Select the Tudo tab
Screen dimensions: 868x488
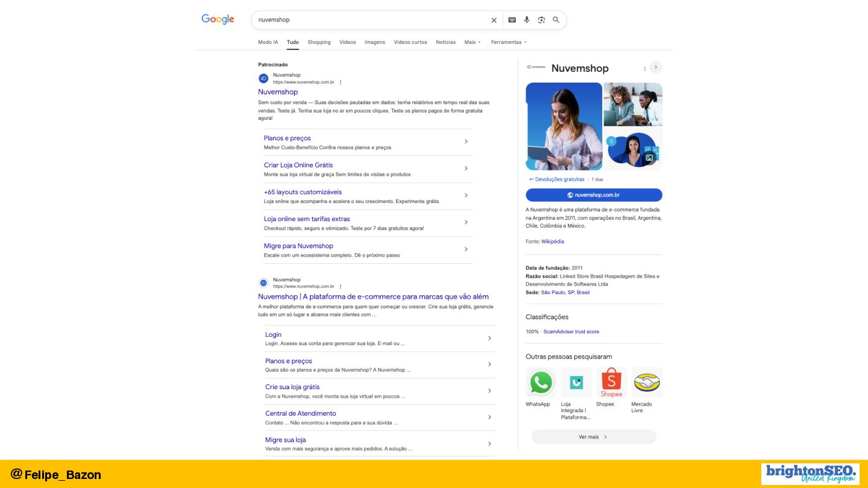coord(293,42)
